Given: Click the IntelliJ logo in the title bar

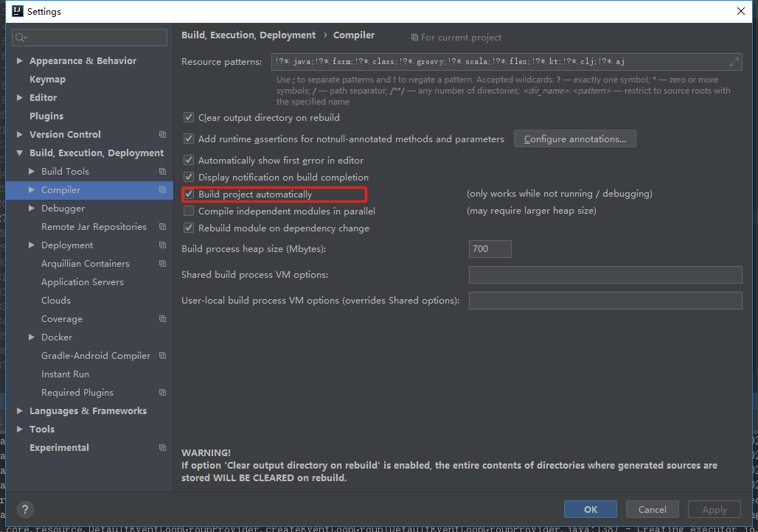Looking at the screenshot, I should 17,11.
